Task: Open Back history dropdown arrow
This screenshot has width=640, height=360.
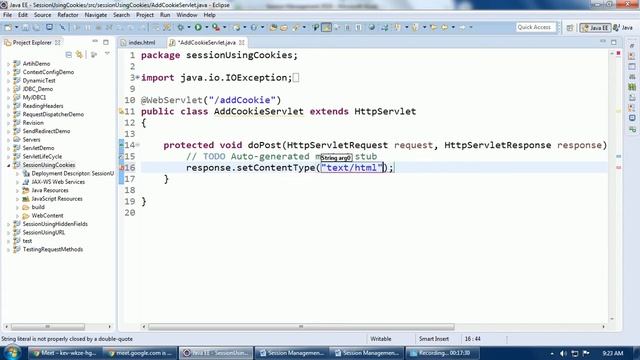Action: [x=453, y=27]
